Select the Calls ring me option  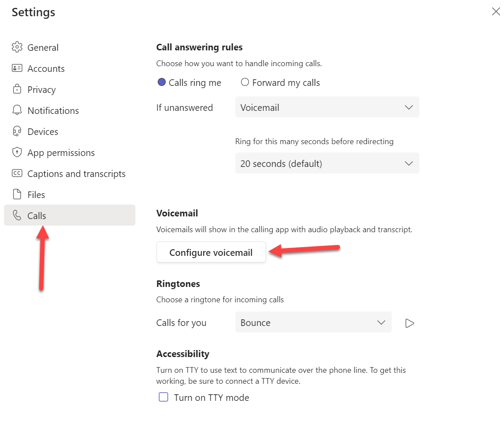pos(162,82)
